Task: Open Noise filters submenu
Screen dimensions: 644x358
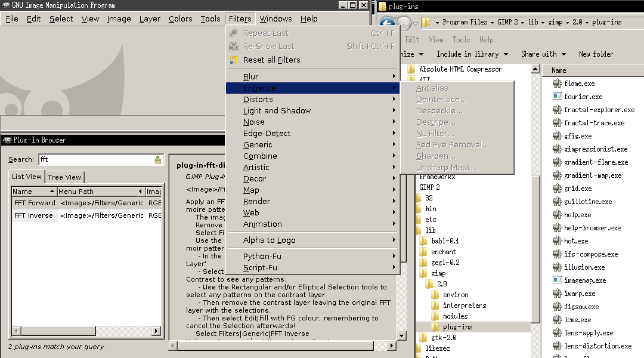Action: 312,122
